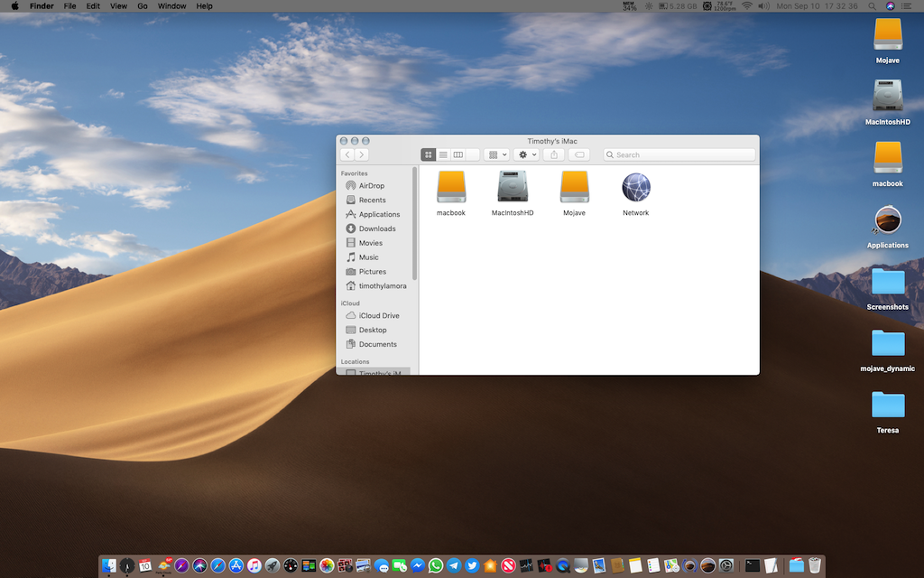The width and height of the screenshot is (924, 578).
Task: Select the macbook drive on desktop
Action: [888, 163]
